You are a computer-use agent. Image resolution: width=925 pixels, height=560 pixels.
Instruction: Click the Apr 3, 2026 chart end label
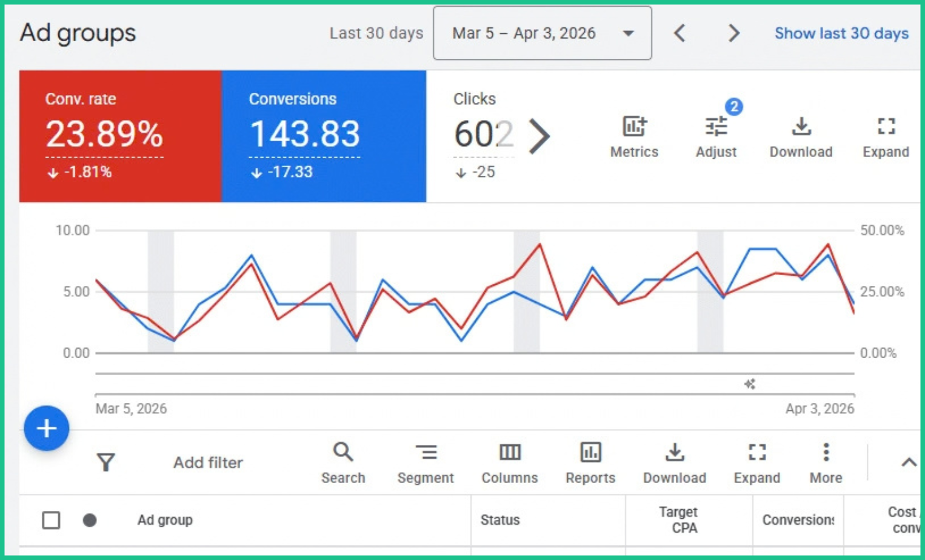[820, 408]
